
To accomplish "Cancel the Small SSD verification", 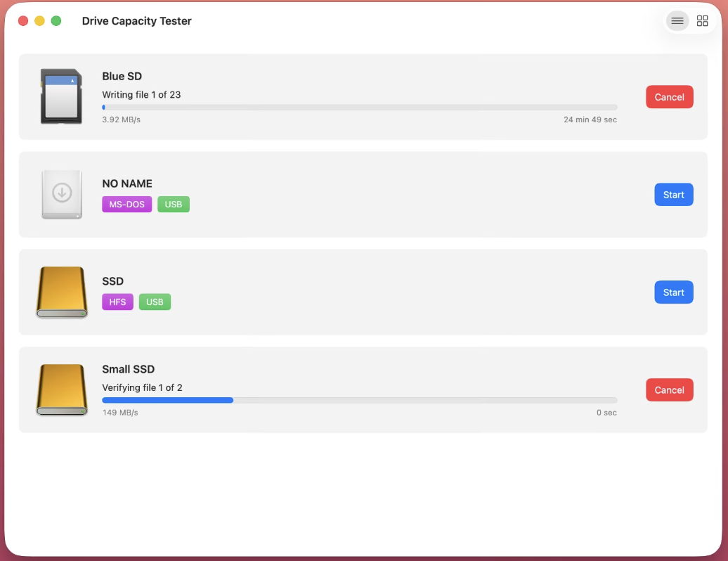I will tap(669, 390).
